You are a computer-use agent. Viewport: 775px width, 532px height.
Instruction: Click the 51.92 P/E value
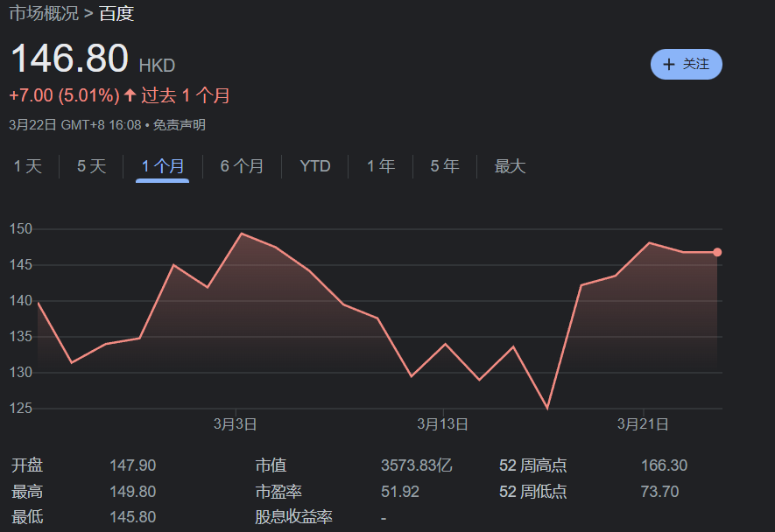coord(400,492)
